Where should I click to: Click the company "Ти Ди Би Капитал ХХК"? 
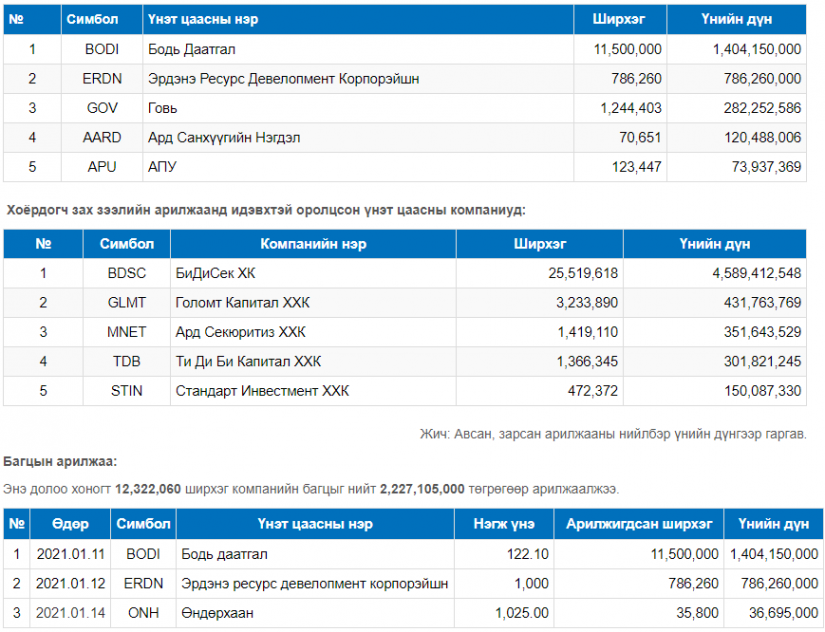click(x=248, y=362)
